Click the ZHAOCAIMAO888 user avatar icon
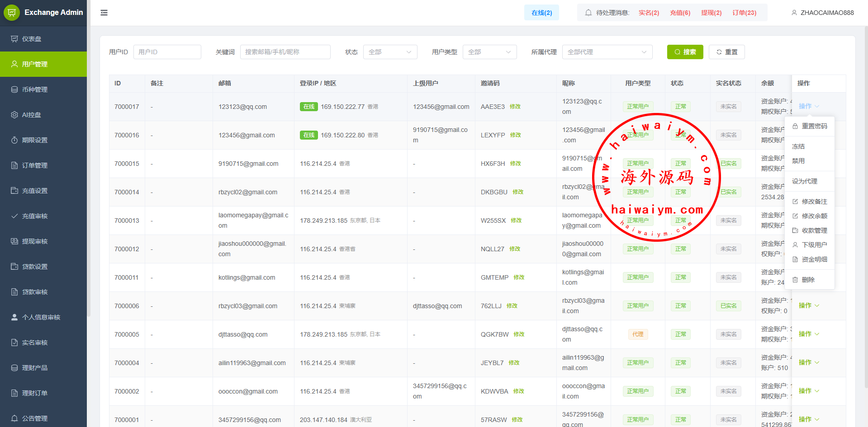Screen dimensions: 868x427 pos(794,13)
